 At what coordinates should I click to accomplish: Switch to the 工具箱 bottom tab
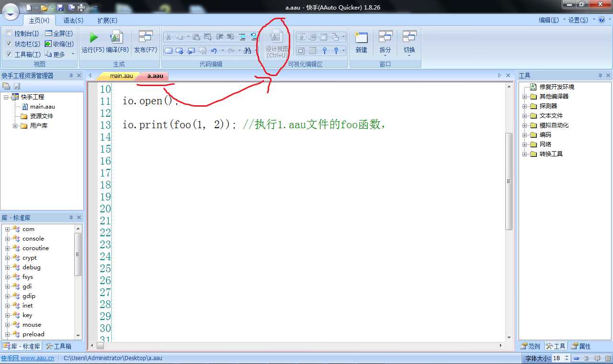point(58,346)
